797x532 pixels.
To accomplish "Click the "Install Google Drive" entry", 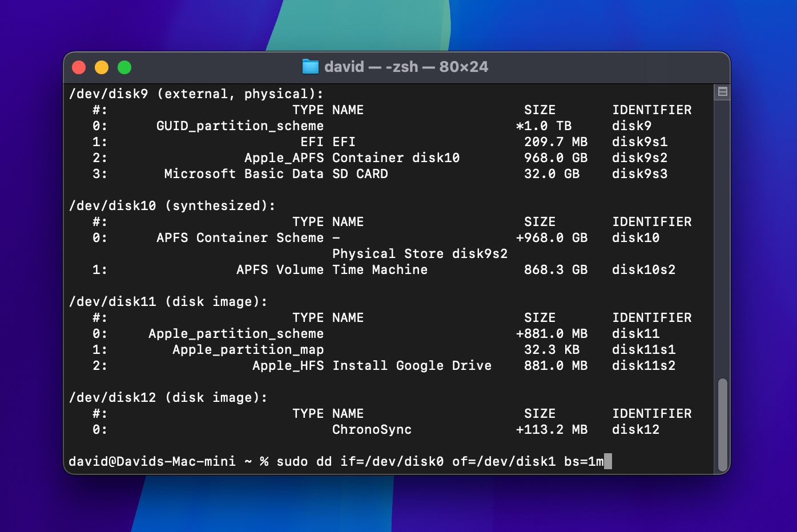I will (x=412, y=365).
